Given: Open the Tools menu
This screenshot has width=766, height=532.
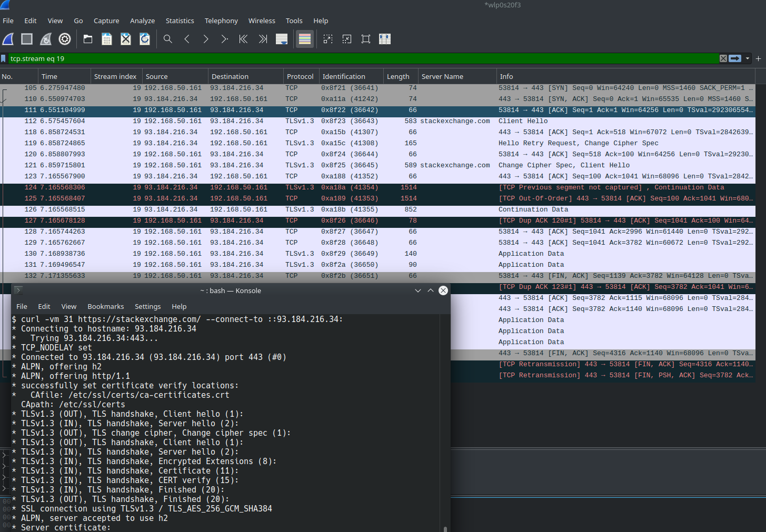Looking at the screenshot, I should 294,21.
